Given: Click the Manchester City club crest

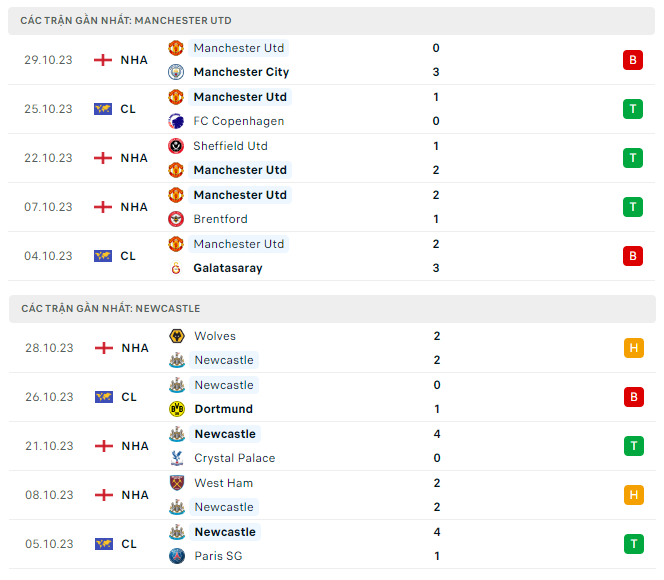Looking at the screenshot, I should (x=176, y=72).
